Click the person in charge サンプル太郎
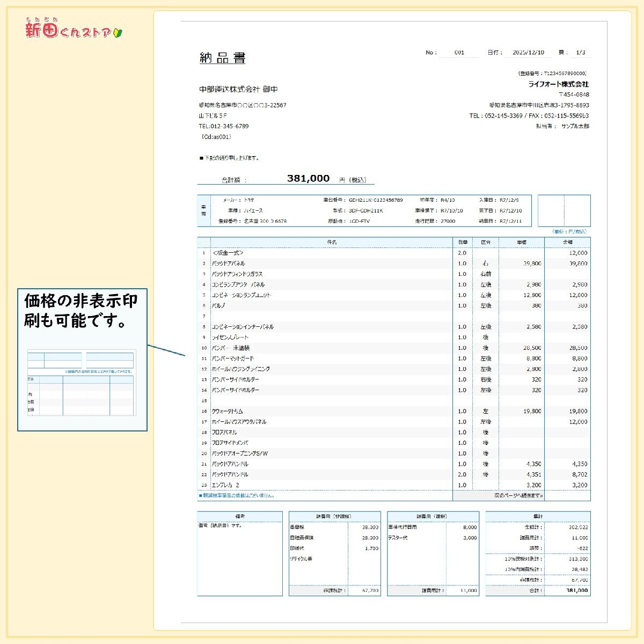 (x=575, y=126)
